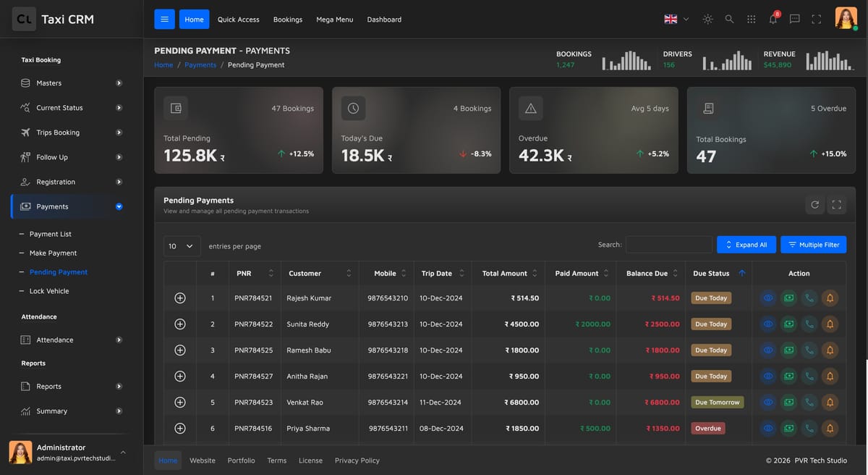This screenshot has height=475, width=868.
Task: Click the call icon for Rajesh Kumar
Action: [x=809, y=298]
